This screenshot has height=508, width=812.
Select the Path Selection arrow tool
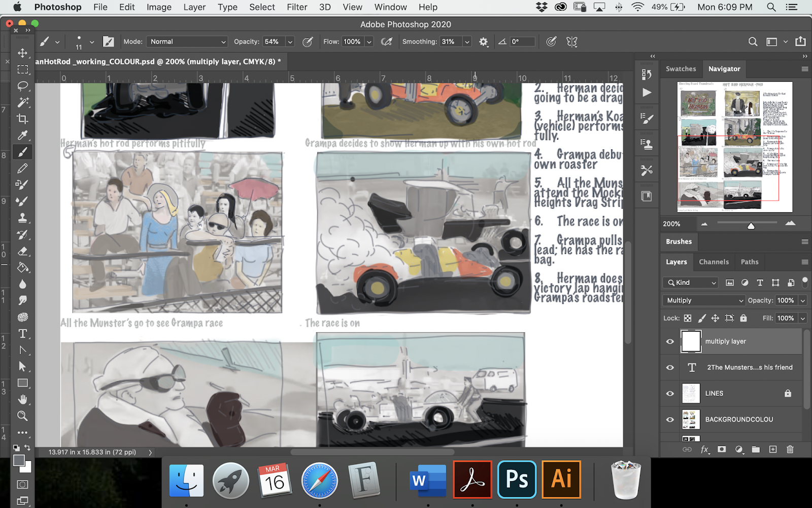(x=23, y=366)
